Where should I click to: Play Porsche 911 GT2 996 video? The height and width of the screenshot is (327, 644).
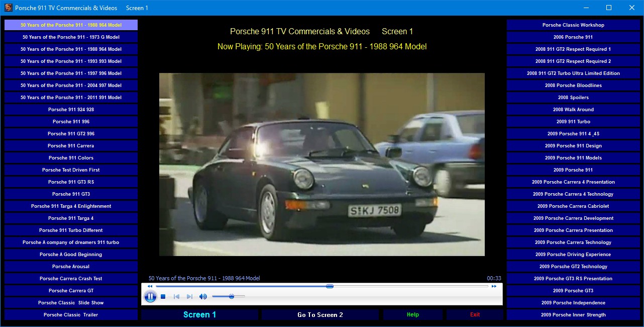pyautogui.click(x=71, y=134)
